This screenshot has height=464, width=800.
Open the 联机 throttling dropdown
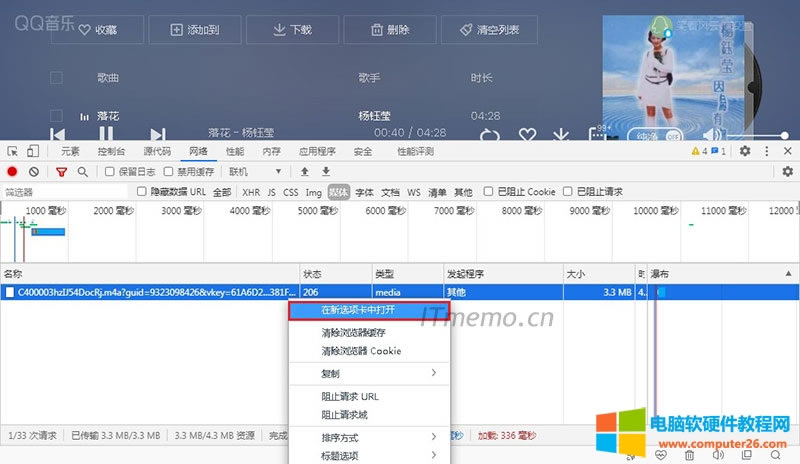point(254,172)
